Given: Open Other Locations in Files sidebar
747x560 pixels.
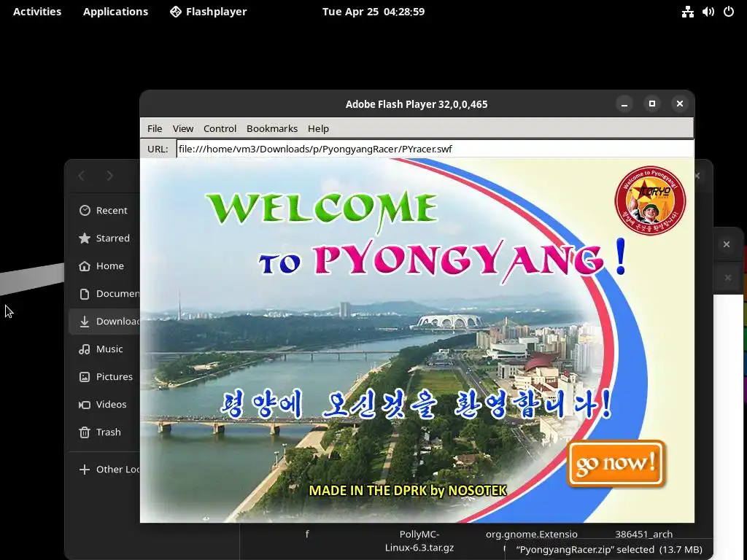Looking at the screenshot, I should [104, 470].
